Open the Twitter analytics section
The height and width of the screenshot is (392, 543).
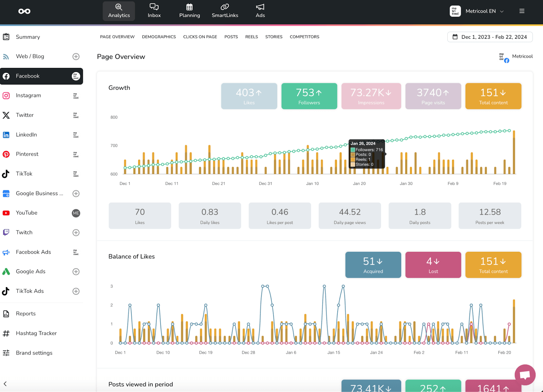click(x=24, y=115)
